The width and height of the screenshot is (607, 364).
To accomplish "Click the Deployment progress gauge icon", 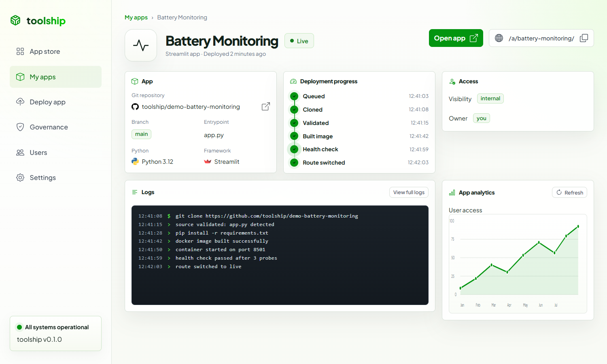I will click(x=293, y=81).
